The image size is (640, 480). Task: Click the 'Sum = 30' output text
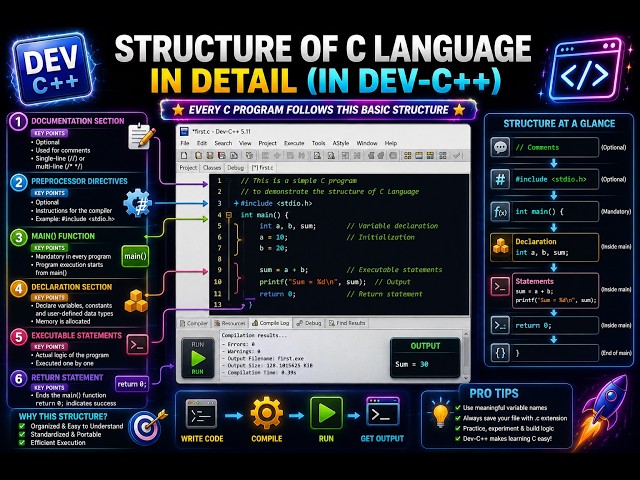click(x=411, y=364)
